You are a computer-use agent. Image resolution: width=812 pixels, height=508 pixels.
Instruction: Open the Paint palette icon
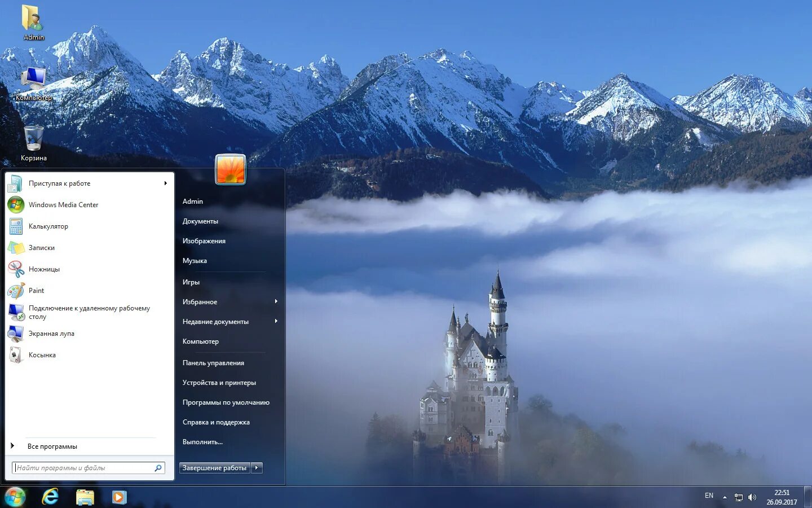tap(16, 291)
